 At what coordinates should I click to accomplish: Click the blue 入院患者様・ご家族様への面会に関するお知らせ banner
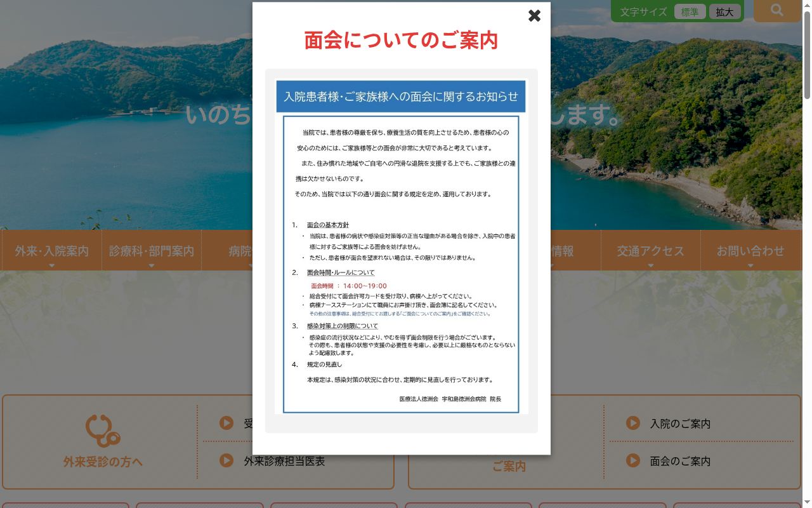(x=401, y=97)
